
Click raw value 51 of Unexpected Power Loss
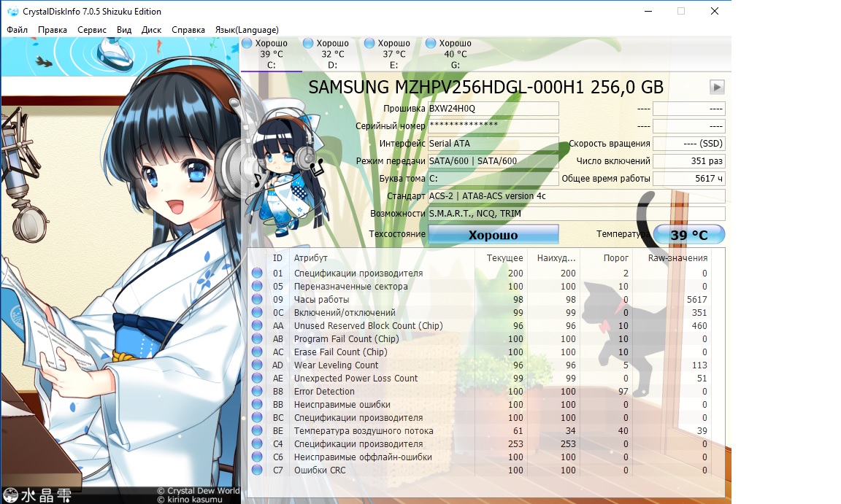702,378
